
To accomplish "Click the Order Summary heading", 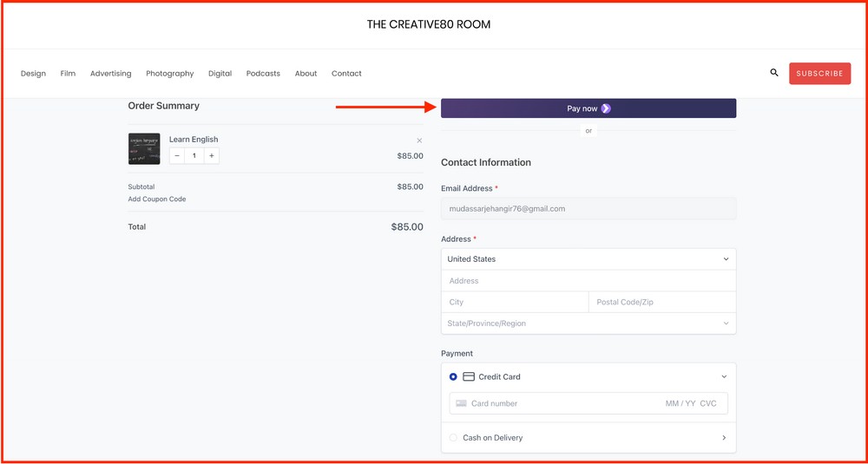I will tap(163, 106).
